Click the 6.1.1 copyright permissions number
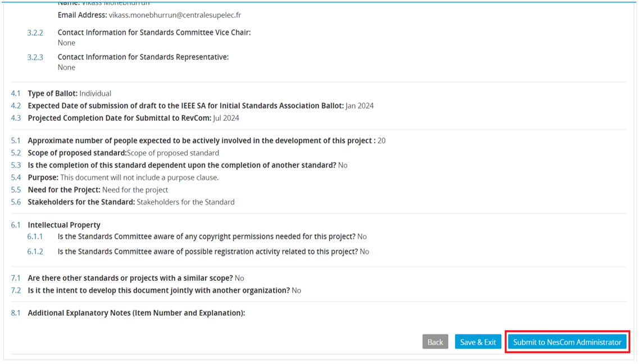 click(35, 236)
